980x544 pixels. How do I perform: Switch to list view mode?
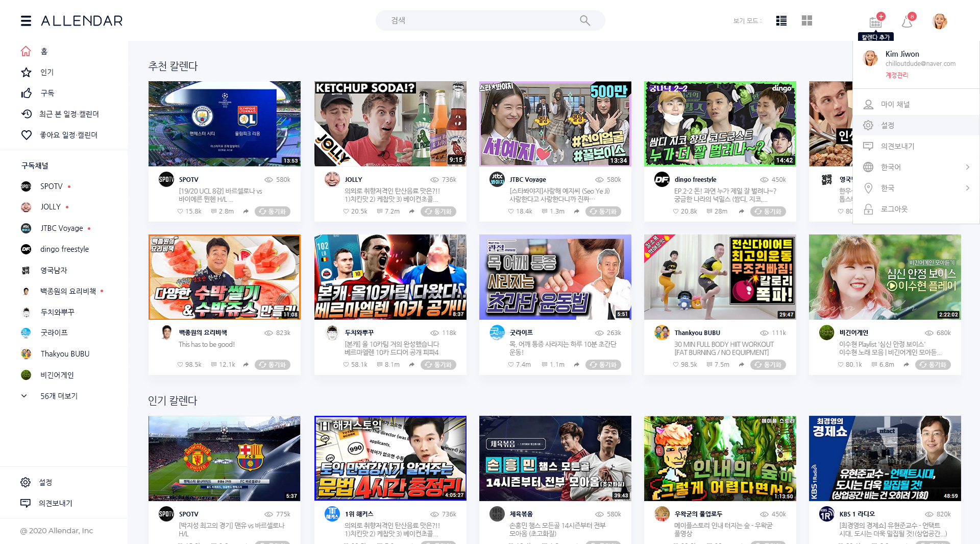(x=781, y=20)
